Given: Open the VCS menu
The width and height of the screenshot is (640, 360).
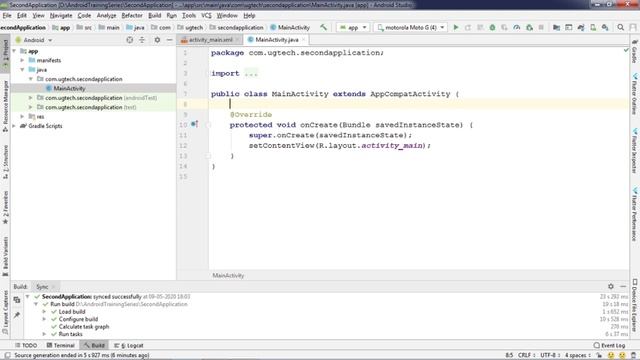Looking at the screenshot, I should (206, 16).
